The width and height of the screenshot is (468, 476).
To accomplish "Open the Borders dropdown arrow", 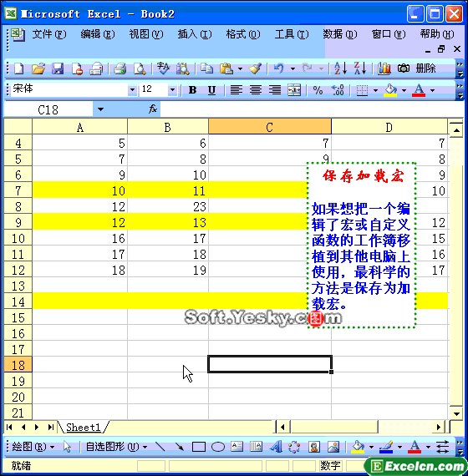I will [375, 90].
